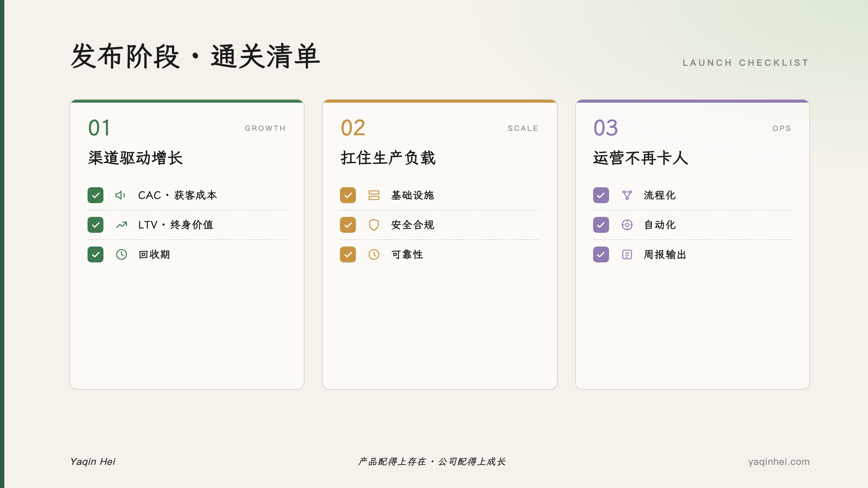
Task: Select the card title 扛住生产负载
Action: [388, 158]
